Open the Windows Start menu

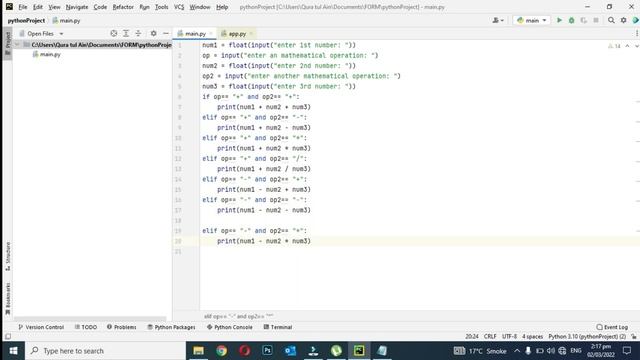(x=13, y=351)
